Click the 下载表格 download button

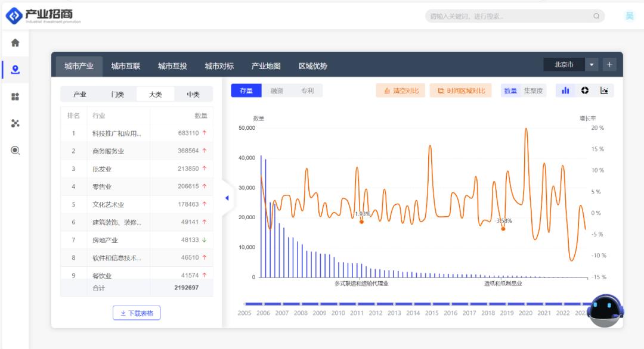pos(137,313)
